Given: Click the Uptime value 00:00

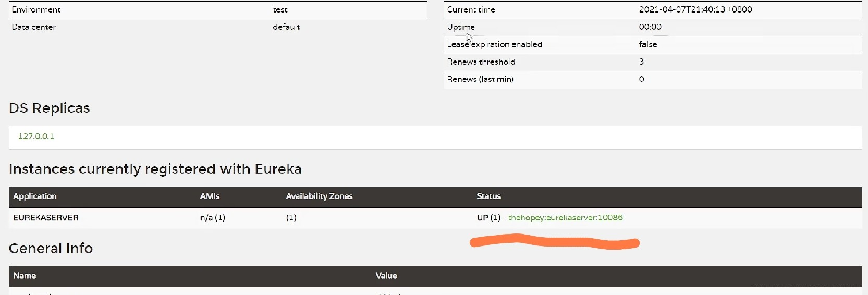Looking at the screenshot, I should 650,27.
